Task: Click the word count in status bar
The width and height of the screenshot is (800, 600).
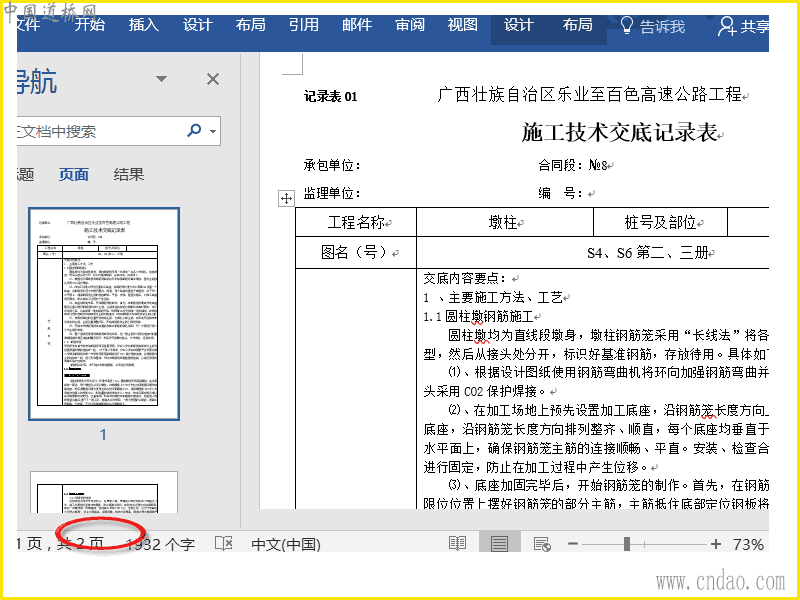Action: coord(160,544)
